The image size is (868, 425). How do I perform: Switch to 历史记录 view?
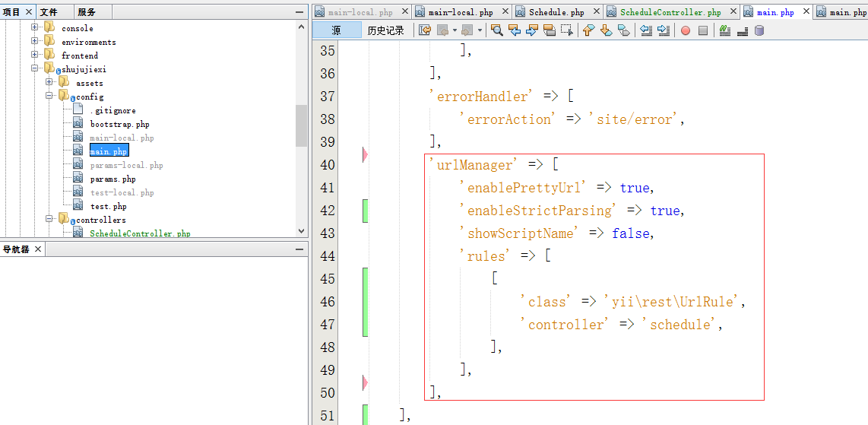[x=385, y=30]
